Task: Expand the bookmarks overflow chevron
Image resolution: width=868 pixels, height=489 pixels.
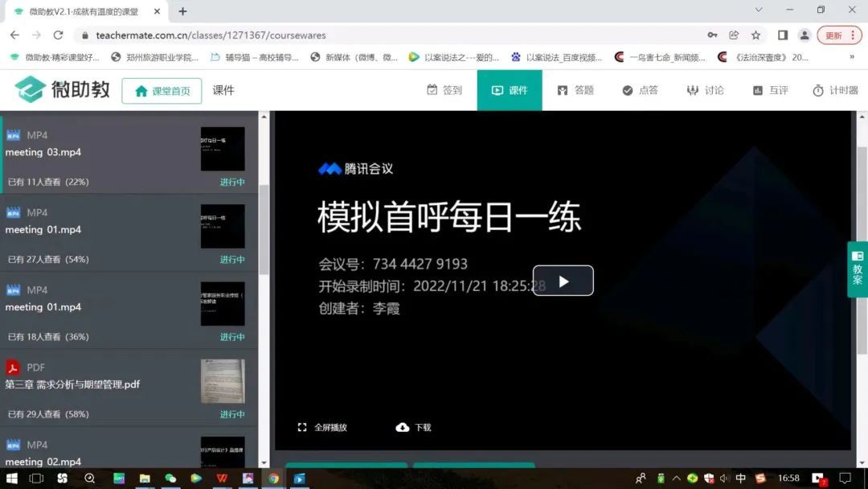Action: pyautogui.click(x=852, y=57)
